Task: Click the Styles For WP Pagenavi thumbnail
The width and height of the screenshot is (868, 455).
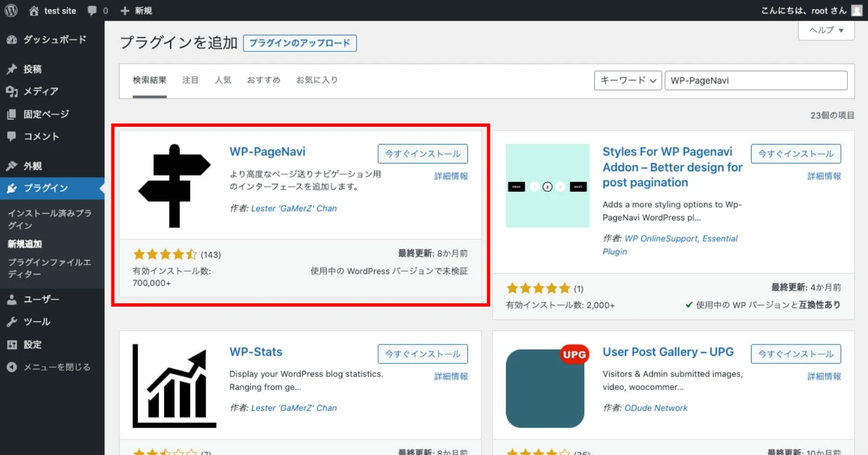Action: click(548, 186)
